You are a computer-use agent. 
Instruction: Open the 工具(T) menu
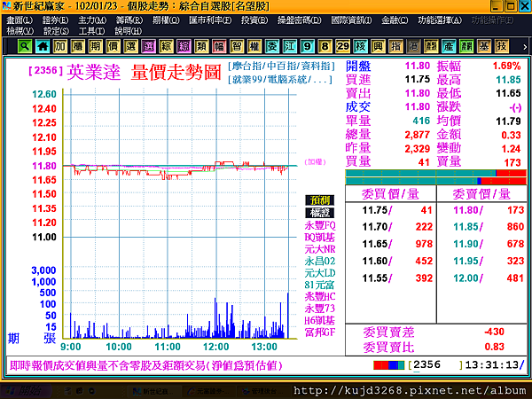coord(91,31)
